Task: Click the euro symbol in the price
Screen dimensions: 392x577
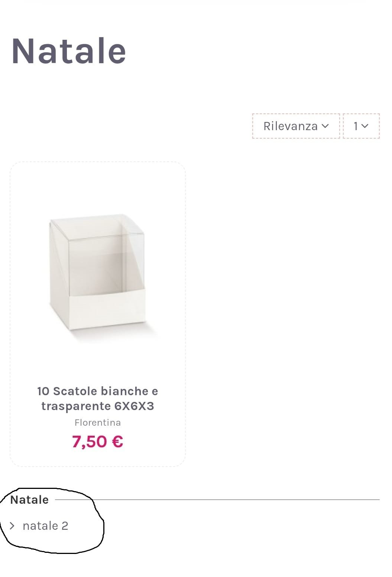Action: pos(117,442)
